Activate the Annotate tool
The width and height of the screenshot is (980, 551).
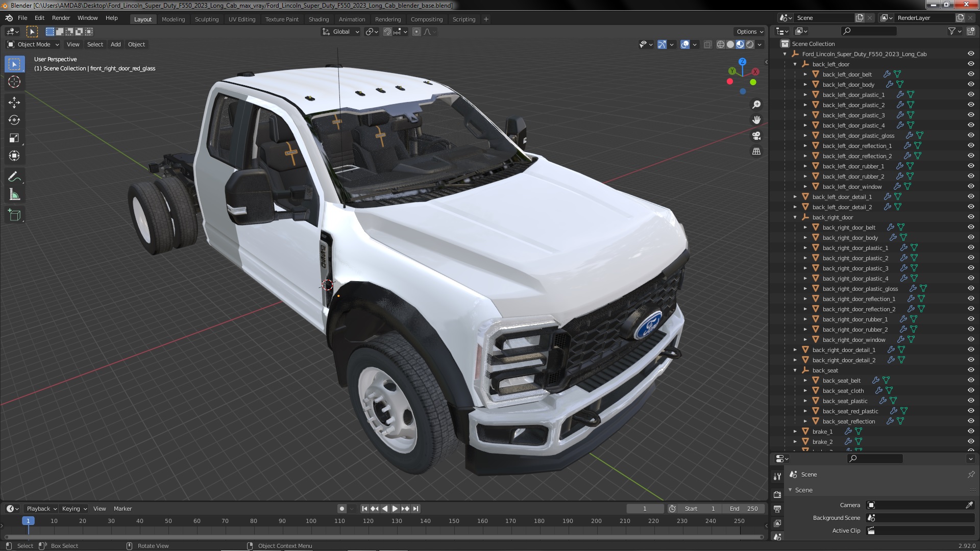pos(14,177)
